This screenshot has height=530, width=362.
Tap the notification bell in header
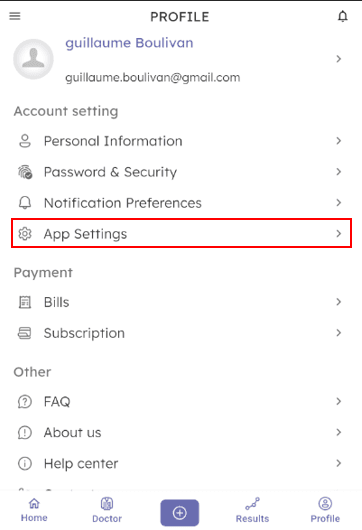tap(343, 16)
